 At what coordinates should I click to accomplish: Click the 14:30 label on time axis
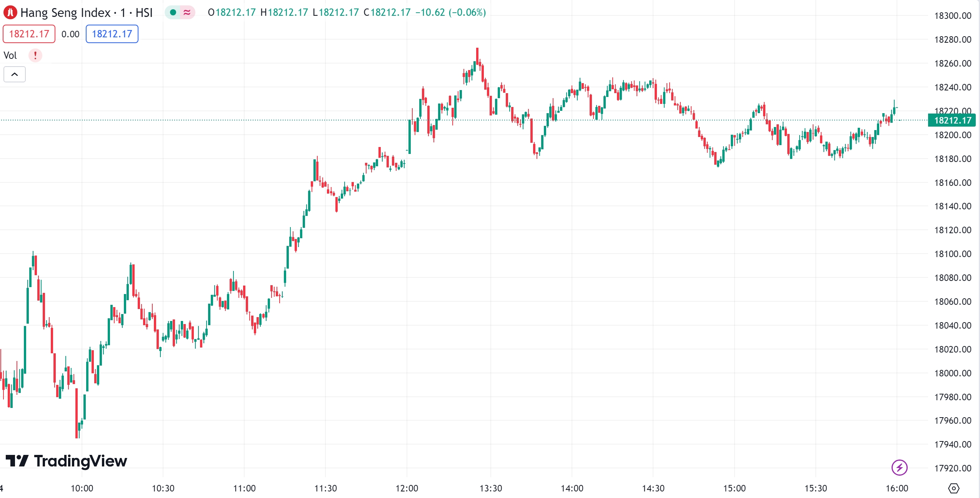653,488
